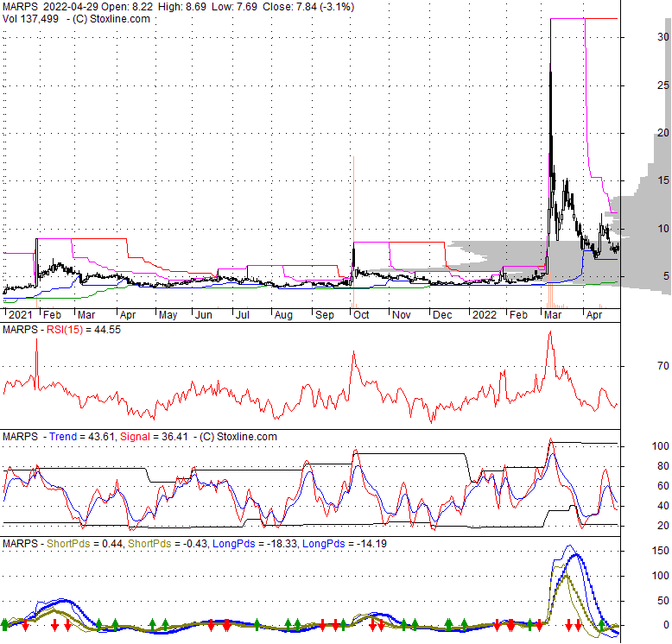Click the 5 price axis label
Viewport: 672px width, 644px height.
tap(666, 276)
